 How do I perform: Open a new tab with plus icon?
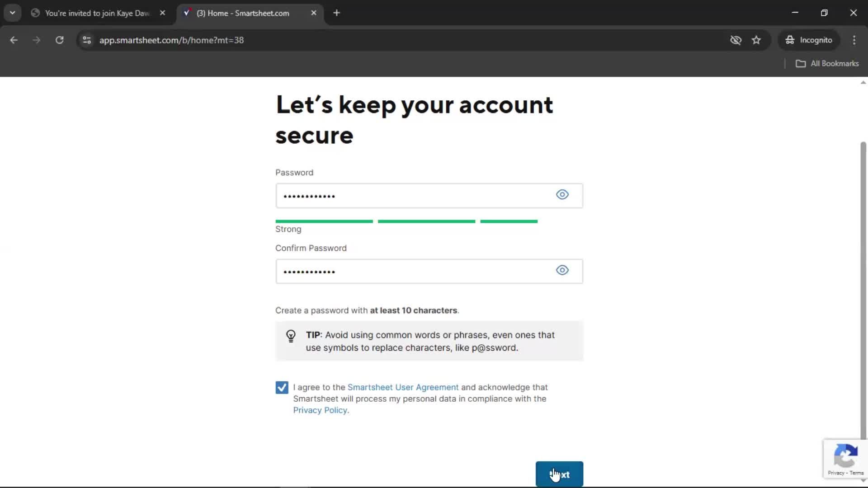(336, 13)
